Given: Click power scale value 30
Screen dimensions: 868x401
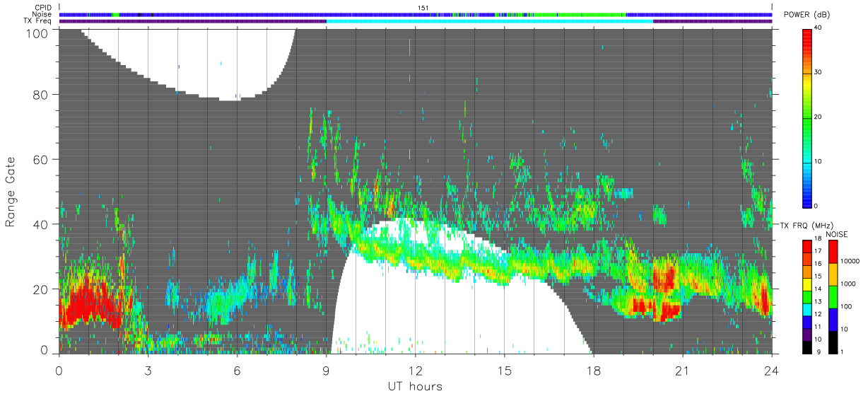Looking at the screenshot, I should coord(819,73).
